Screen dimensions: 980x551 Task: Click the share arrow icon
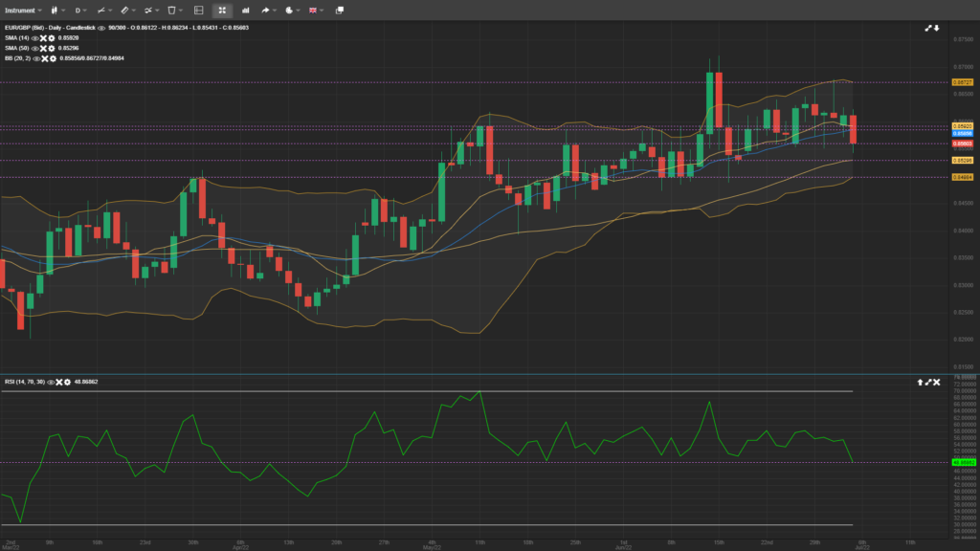tap(266, 10)
